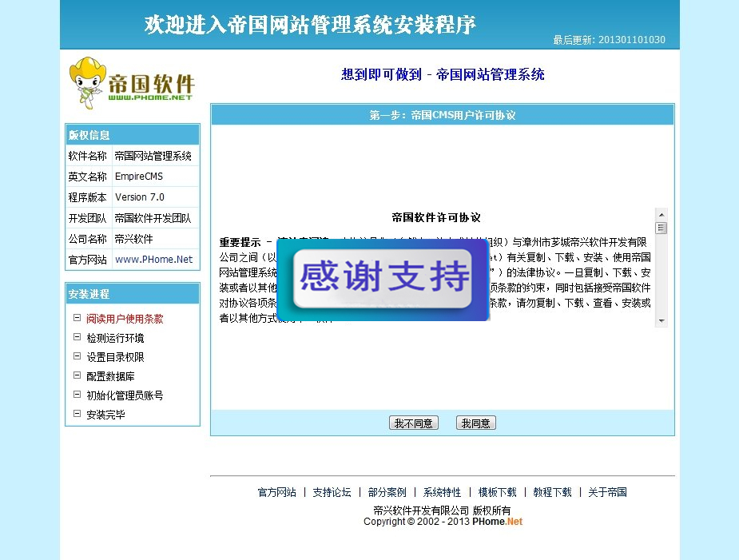Click the box icon beside 检测运行环境
Screen dimensions: 739x560
pos(77,337)
